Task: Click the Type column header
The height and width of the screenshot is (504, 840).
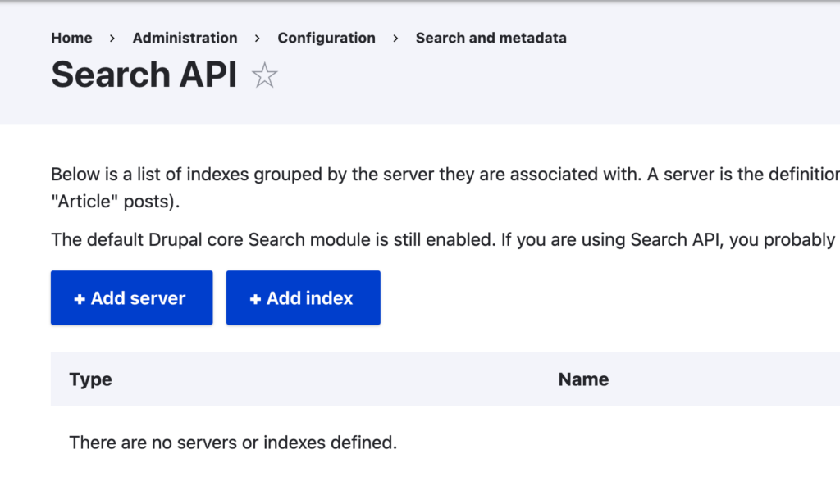Action: tap(90, 379)
